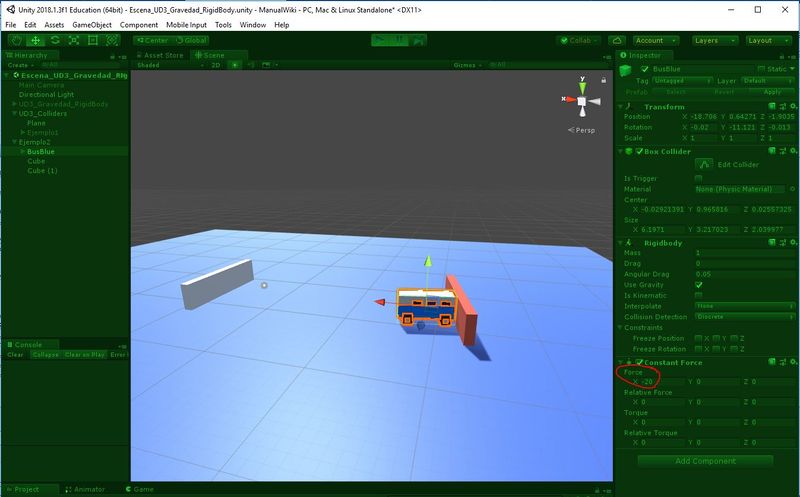The image size is (800, 497).
Task: Open the Assets menu
Action: pos(54,24)
